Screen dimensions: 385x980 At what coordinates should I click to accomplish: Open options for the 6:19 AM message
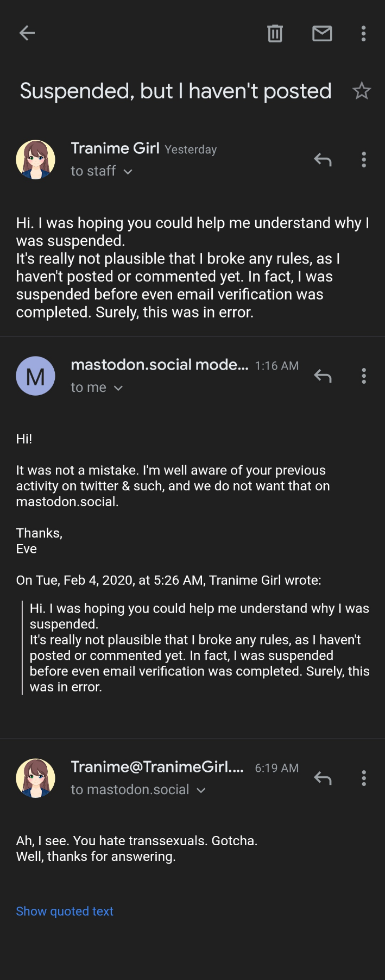[x=364, y=778]
